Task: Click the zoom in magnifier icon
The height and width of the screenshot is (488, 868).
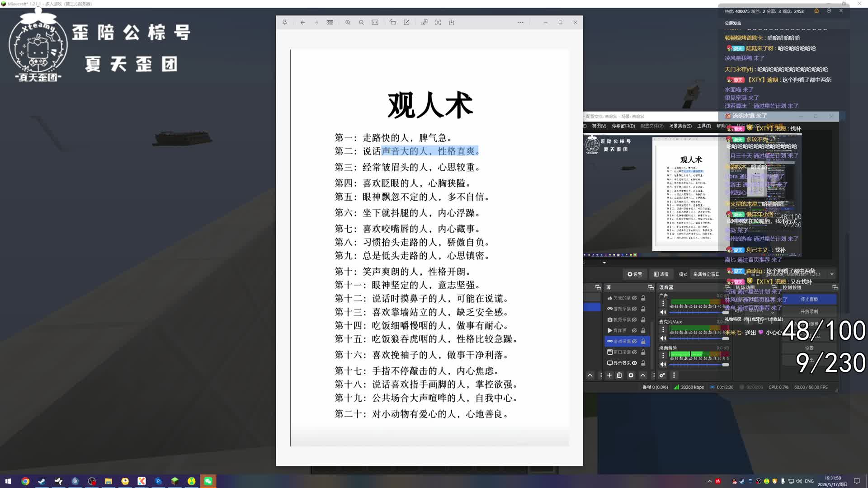Action: [x=348, y=23]
